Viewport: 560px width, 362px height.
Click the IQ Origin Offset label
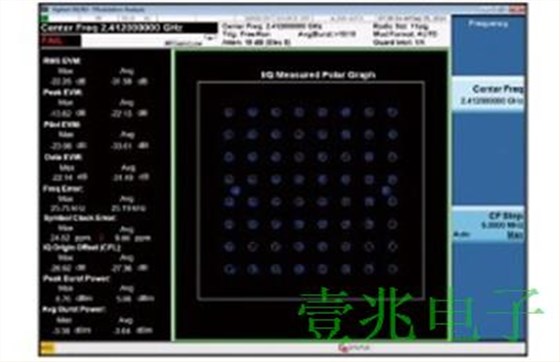(x=82, y=247)
